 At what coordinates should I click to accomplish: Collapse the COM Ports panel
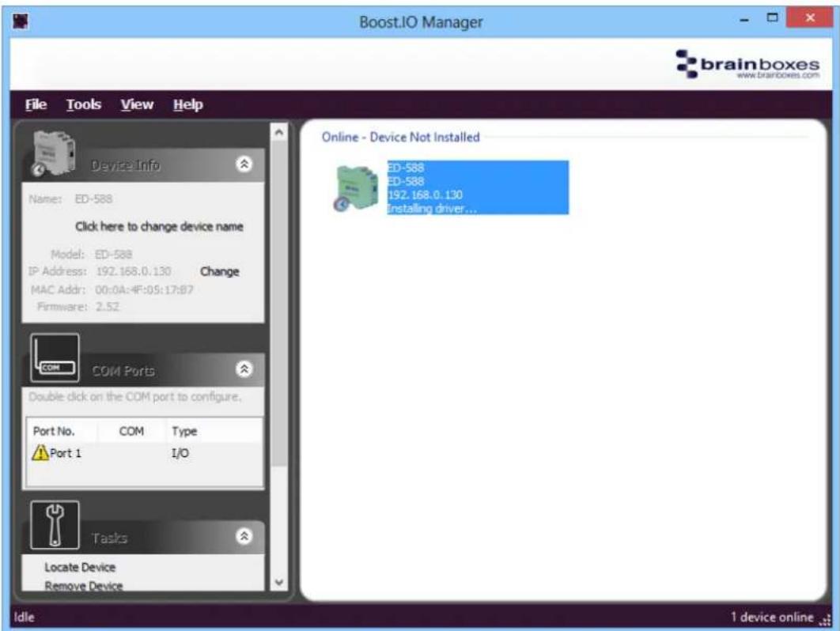(x=244, y=369)
